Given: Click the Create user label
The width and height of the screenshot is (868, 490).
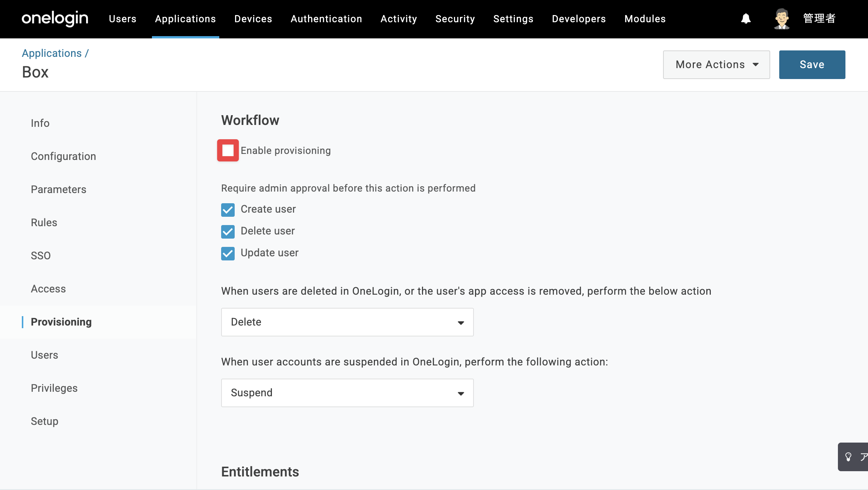Looking at the screenshot, I should pos(268,209).
